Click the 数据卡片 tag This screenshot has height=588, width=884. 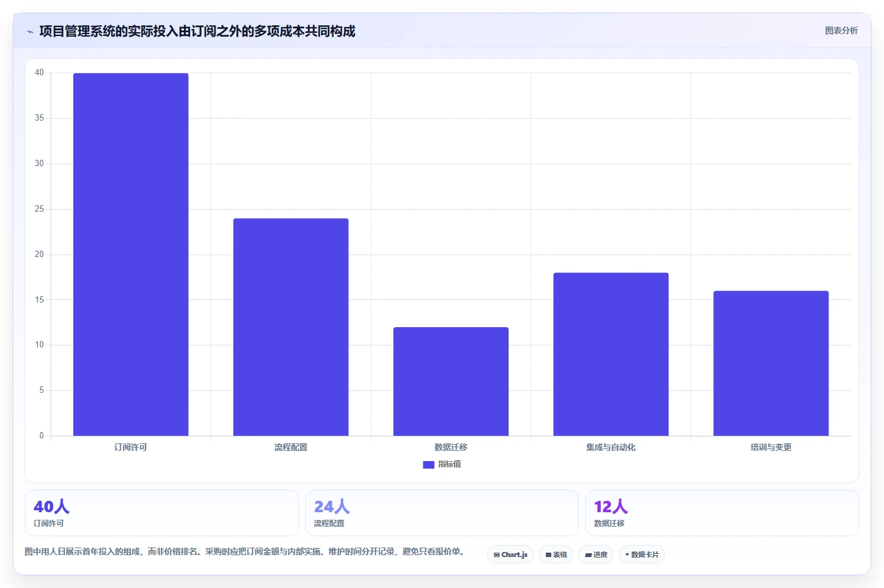[x=642, y=555]
